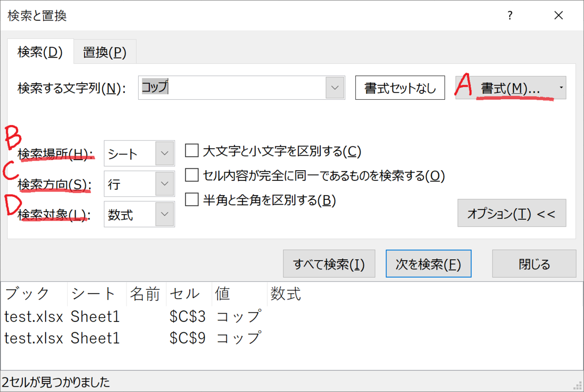Click the 値 column header
The image size is (584, 392).
(x=240, y=294)
